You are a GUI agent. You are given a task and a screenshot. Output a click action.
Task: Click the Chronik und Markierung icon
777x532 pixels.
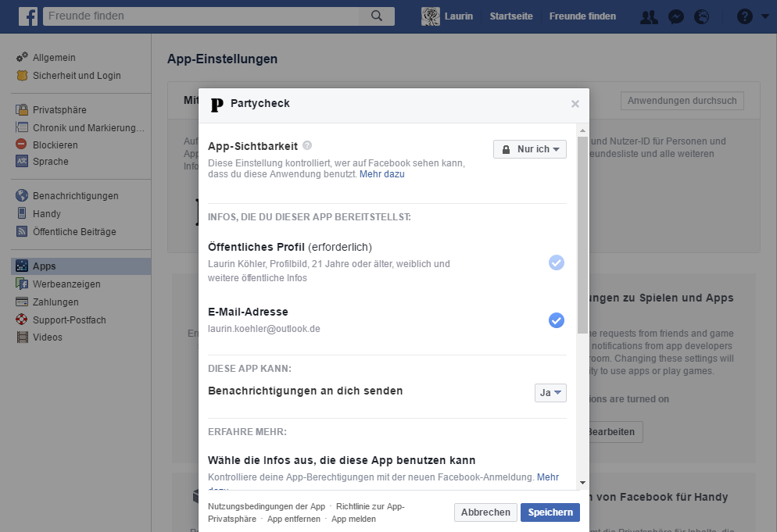click(22, 127)
